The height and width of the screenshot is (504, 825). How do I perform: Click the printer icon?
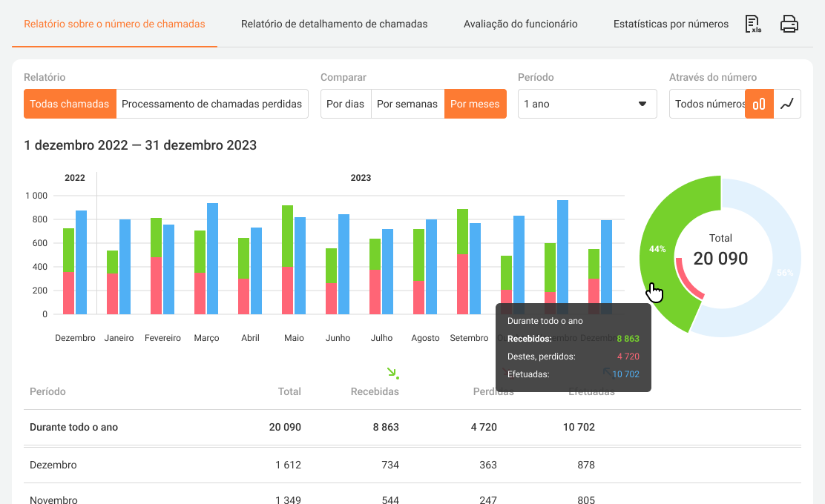(789, 24)
